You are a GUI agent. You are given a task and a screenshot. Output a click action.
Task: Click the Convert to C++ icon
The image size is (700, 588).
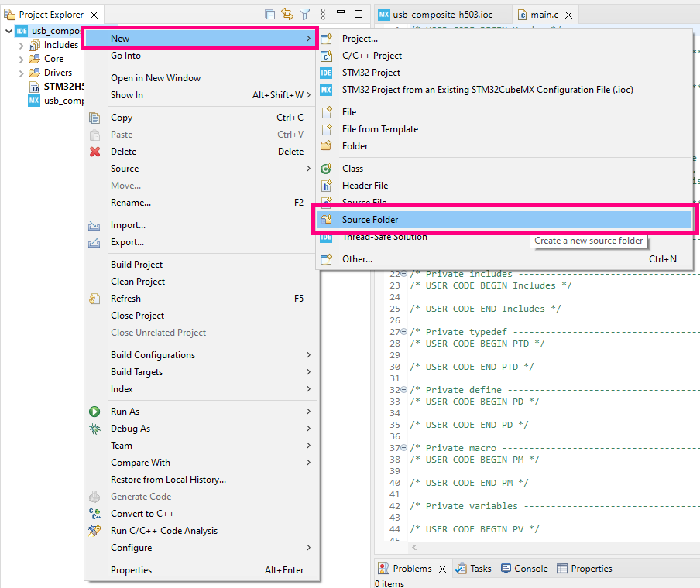tap(94, 514)
